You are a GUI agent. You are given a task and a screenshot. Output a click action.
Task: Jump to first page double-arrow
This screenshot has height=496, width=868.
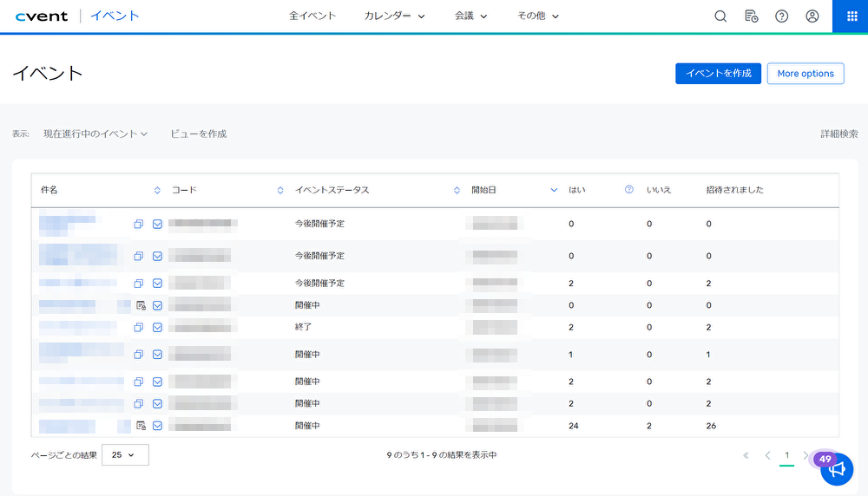pyautogui.click(x=746, y=455)
